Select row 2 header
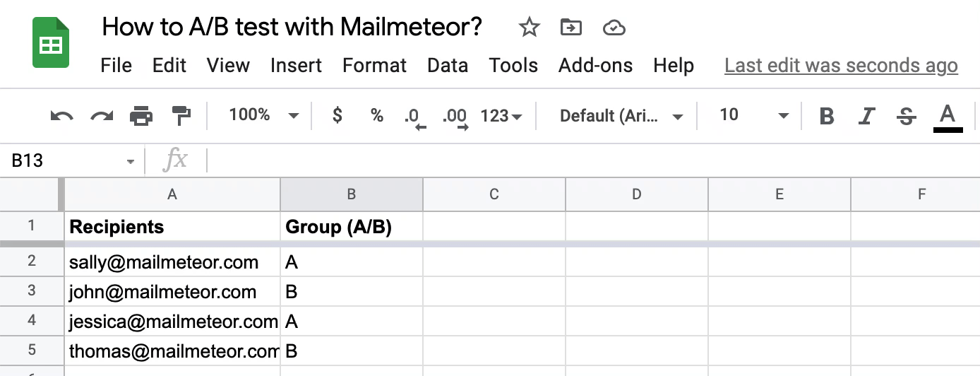980x376 pixels. point(31,262)
